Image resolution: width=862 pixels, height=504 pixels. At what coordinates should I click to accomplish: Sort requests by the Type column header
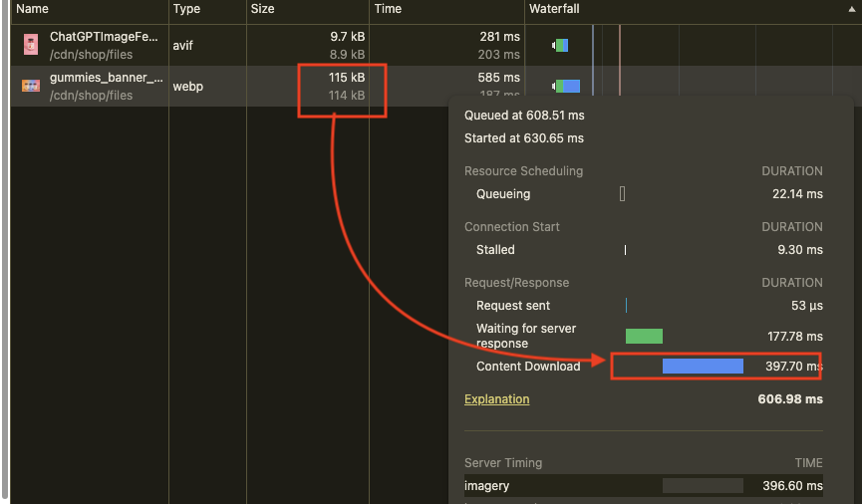click(x=186, y=9)
